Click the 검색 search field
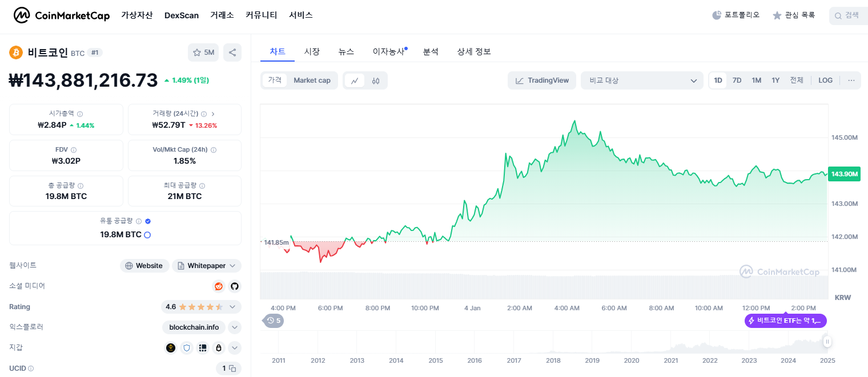This screenshot has height=377, width=868. (x=849, y=15)
